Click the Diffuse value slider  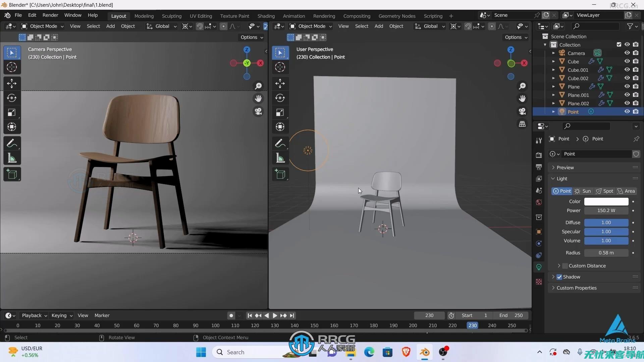click(606, 223)
